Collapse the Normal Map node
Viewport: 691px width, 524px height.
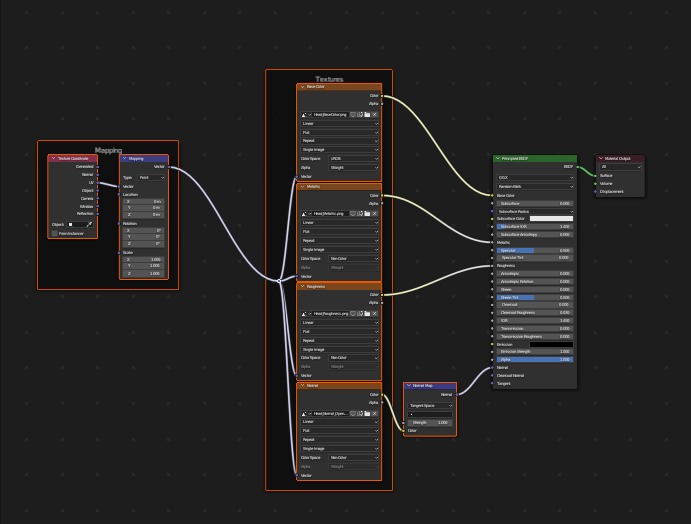[409, 386]
